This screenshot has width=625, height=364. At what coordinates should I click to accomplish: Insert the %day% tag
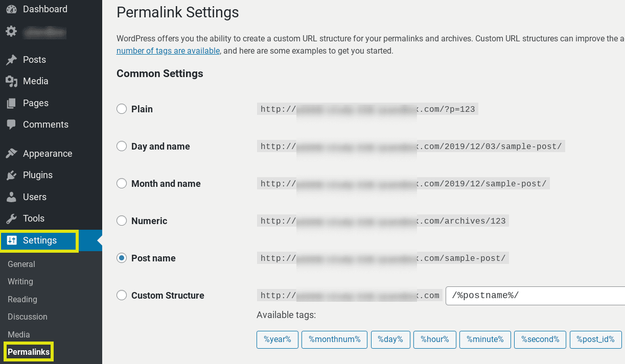click(390, 339)
